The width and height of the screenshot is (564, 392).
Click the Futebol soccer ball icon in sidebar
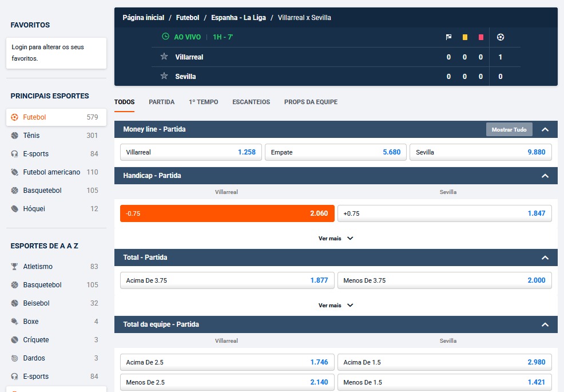tap(15, 117)
